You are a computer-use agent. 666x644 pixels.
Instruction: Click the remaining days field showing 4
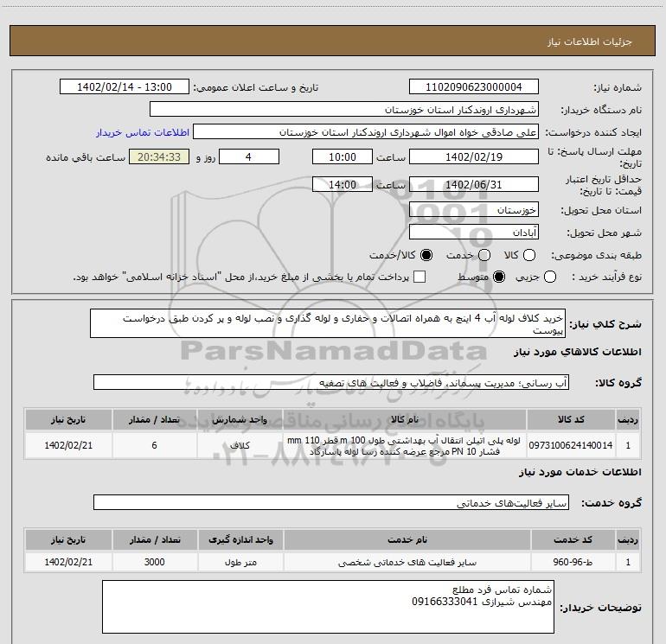click(249, 156)
